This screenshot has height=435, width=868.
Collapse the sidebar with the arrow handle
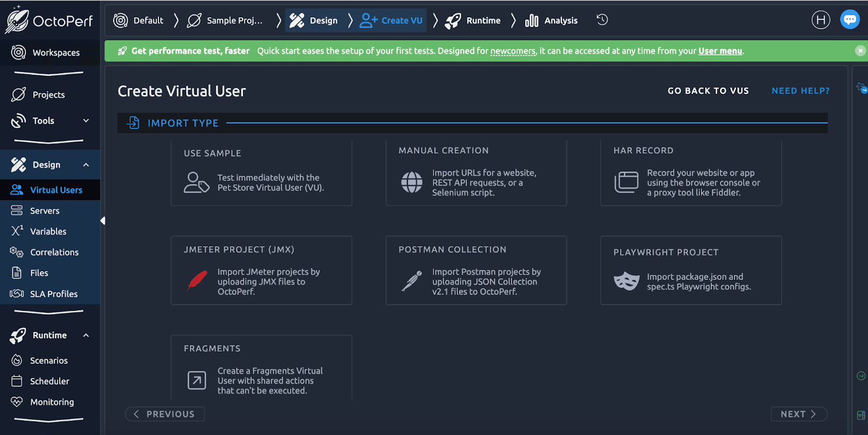pyautogui.click(x=103, y=221)
